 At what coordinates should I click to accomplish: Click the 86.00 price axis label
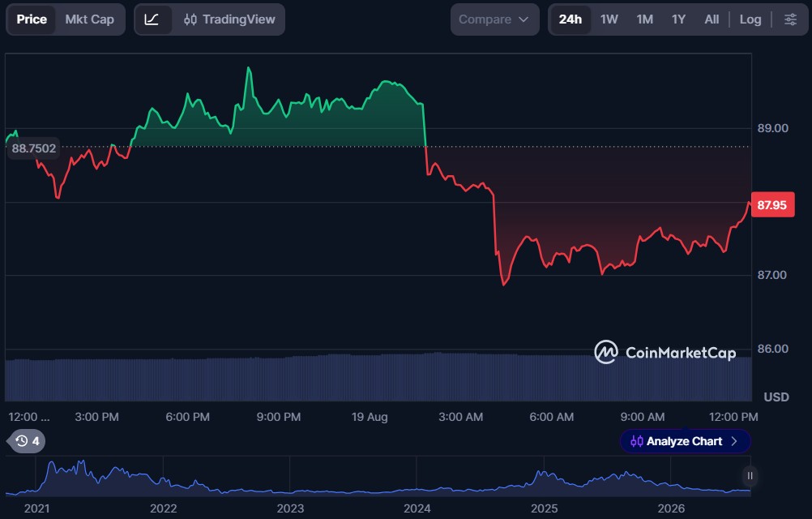[x=772, y=349]
